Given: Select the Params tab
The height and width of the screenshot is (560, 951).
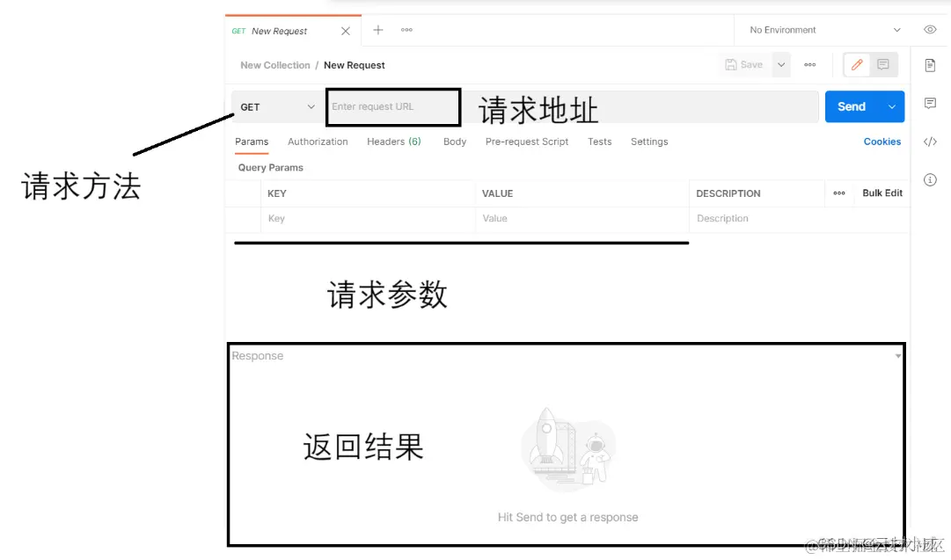Looking at the screenshot, I should [252, 142].
